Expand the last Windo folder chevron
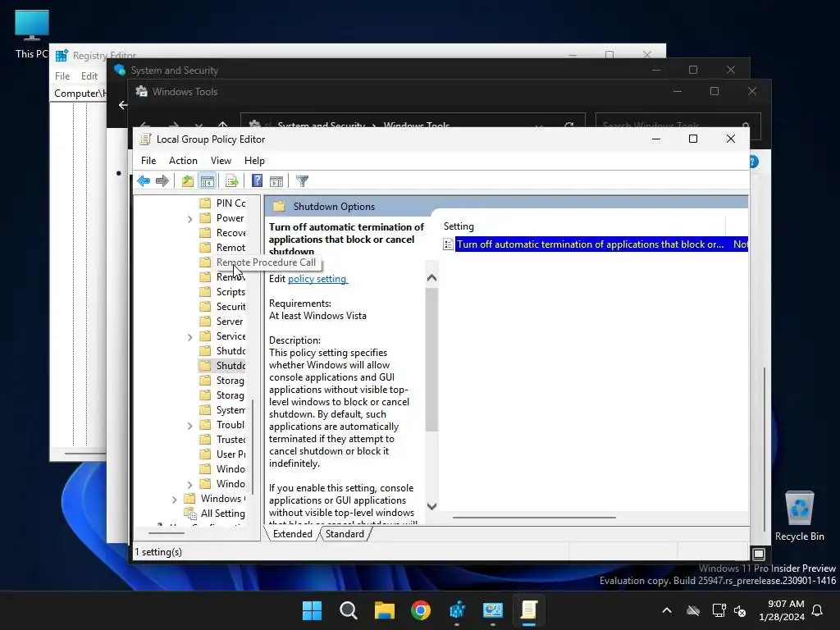 [x=189, y=484]
